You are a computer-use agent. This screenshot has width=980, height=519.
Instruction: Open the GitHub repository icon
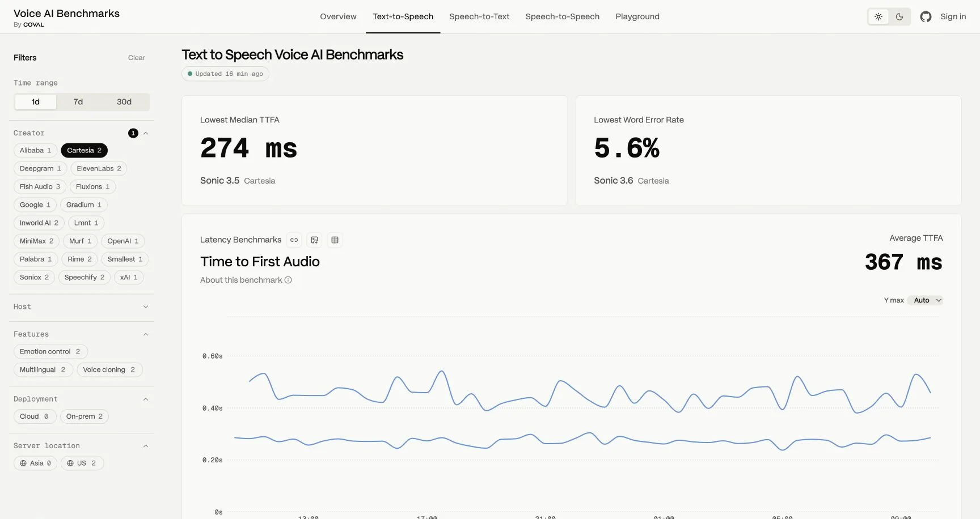click(x=926, y=17)
